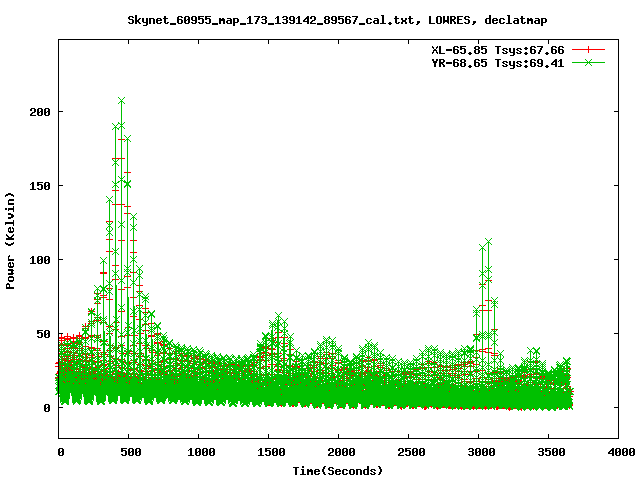
Task: Click the right end of the data near 3650 seconds
Action: click(x=569, y=395)
